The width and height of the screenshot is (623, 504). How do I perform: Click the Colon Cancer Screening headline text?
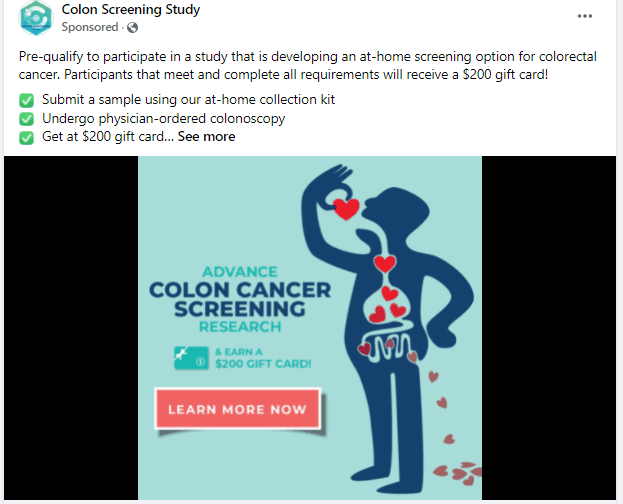pyautogui.click(x=240, y=299)
